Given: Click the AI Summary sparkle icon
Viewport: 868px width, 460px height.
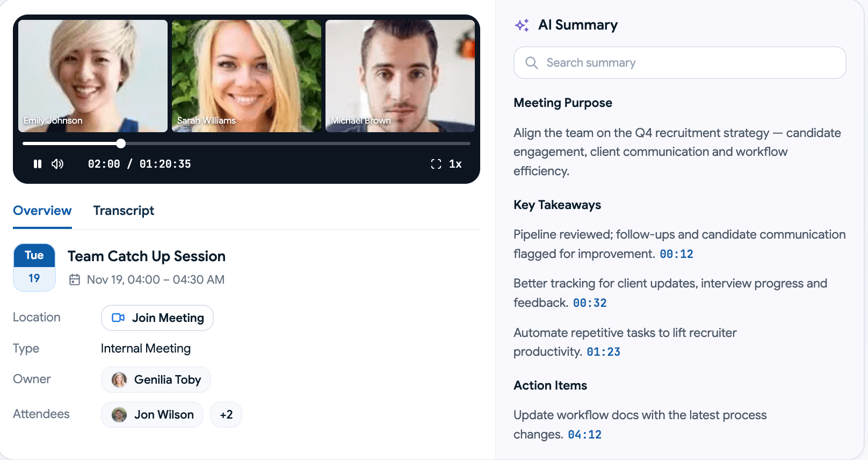Looking at the screenshot, I should click(x=522, y=25).
